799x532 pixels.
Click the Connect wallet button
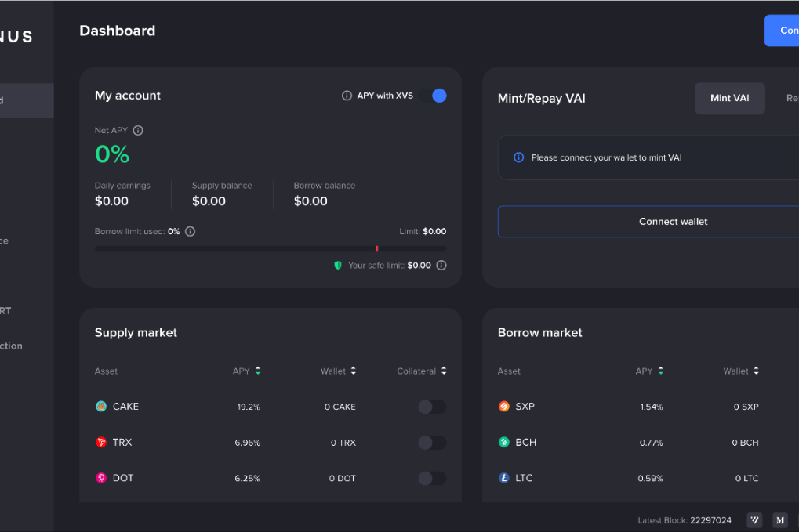pos(648,222)
